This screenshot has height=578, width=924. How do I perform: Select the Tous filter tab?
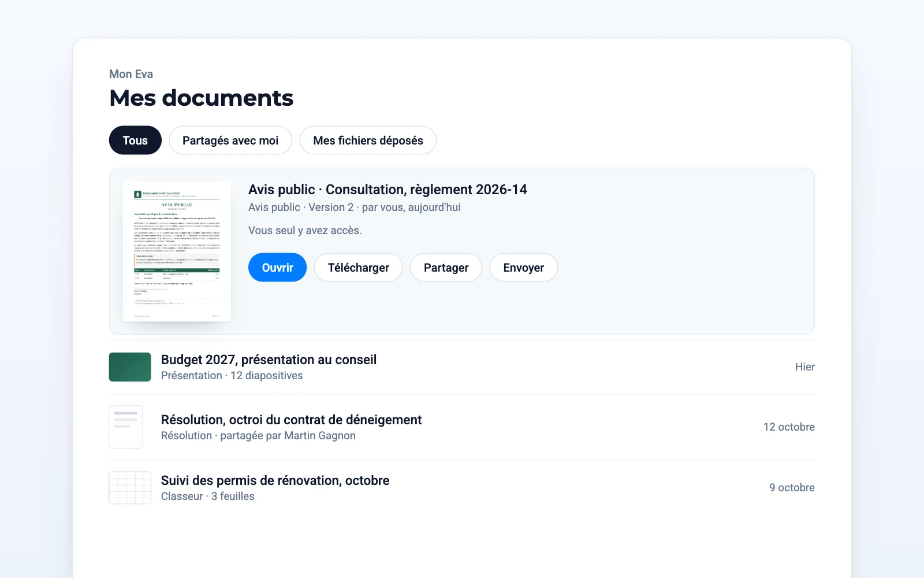(x=135, y=140)
